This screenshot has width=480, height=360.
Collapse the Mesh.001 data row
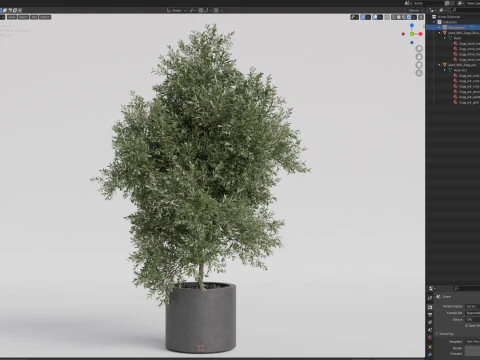pos(445,70)
